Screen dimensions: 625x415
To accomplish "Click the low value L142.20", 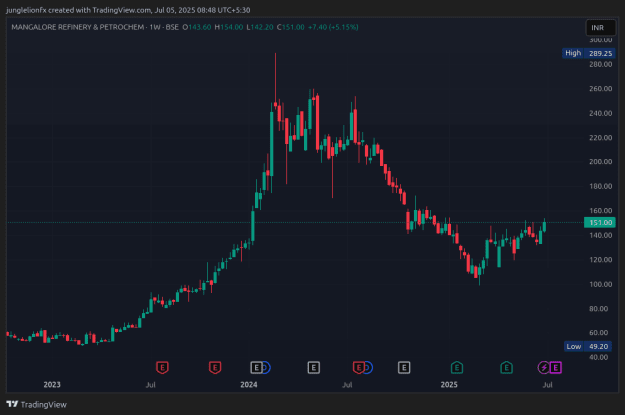I will click(260, 27).
